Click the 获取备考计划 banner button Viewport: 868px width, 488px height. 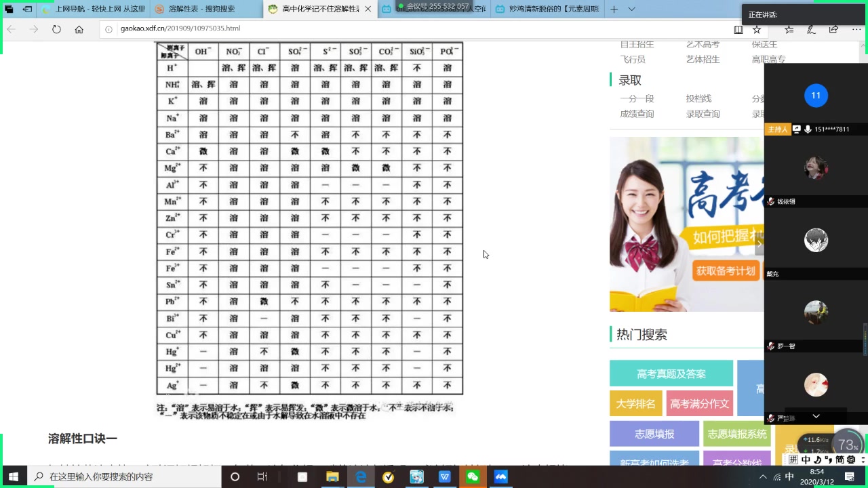point(726,270)
